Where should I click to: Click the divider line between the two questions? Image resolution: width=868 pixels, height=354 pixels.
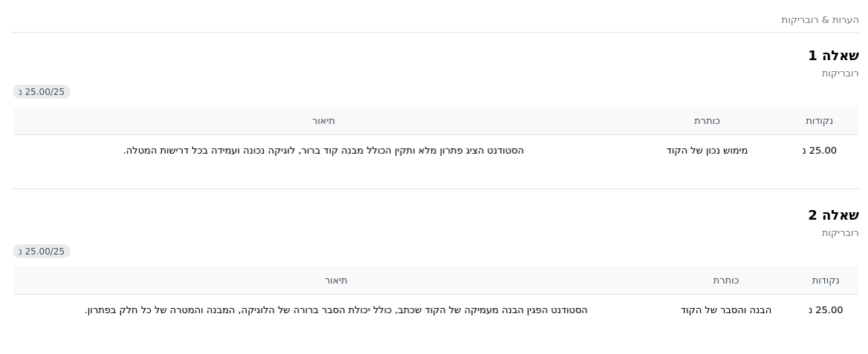click(435, 189)
